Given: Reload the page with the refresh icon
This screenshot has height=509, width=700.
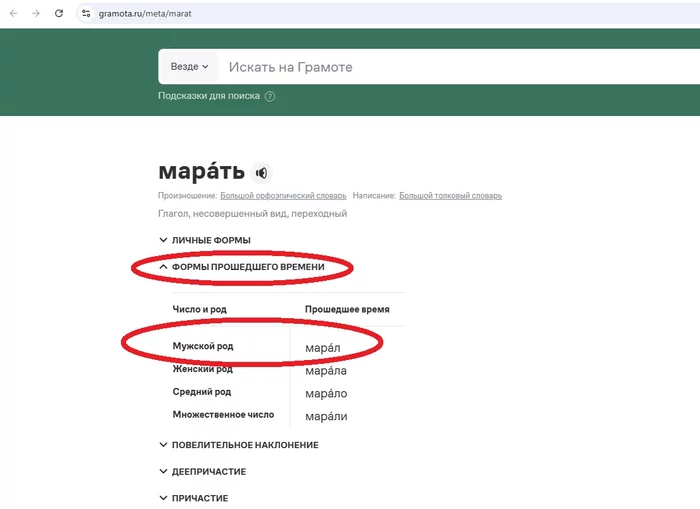Looking at the screenshot, I should [59, 13].
